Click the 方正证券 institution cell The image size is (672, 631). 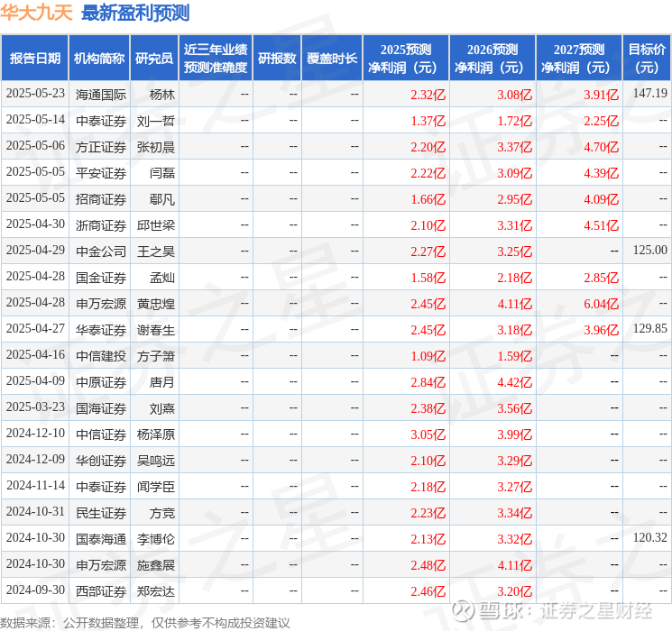[101, 147]
